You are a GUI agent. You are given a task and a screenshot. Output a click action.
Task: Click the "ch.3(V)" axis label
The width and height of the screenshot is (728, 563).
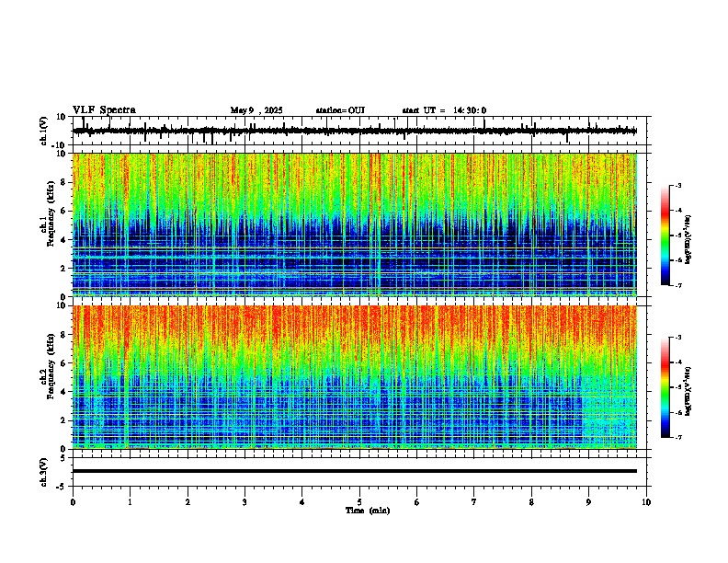44,473
